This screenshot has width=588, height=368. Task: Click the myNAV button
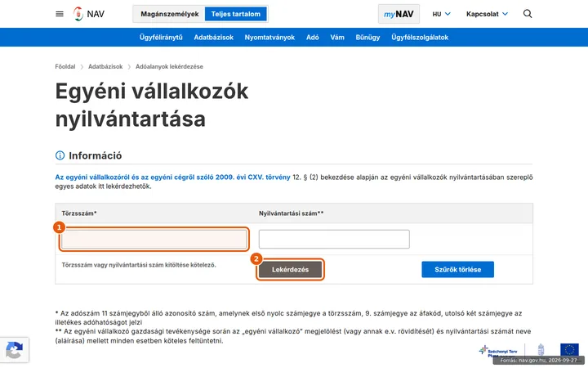coord(399,14)
